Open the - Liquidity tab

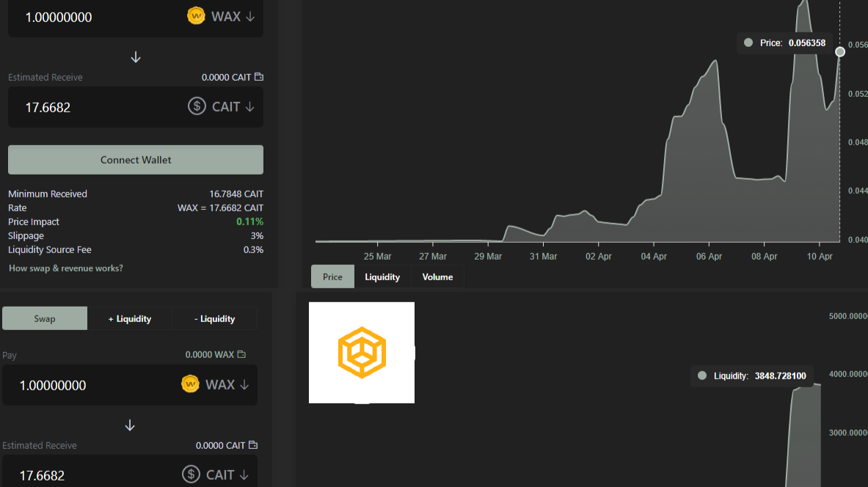coord(215,319)
